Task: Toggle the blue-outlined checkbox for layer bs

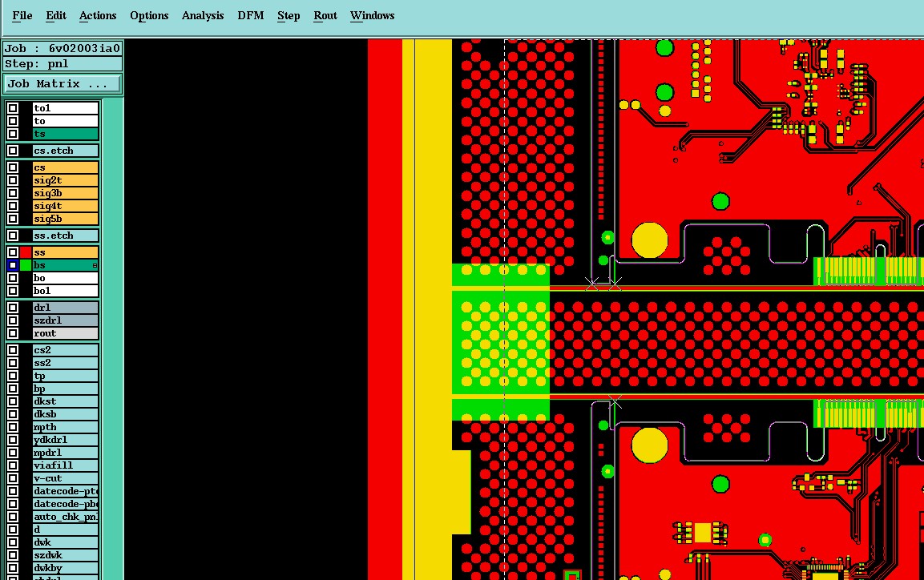Action: (x=12, y=265)
